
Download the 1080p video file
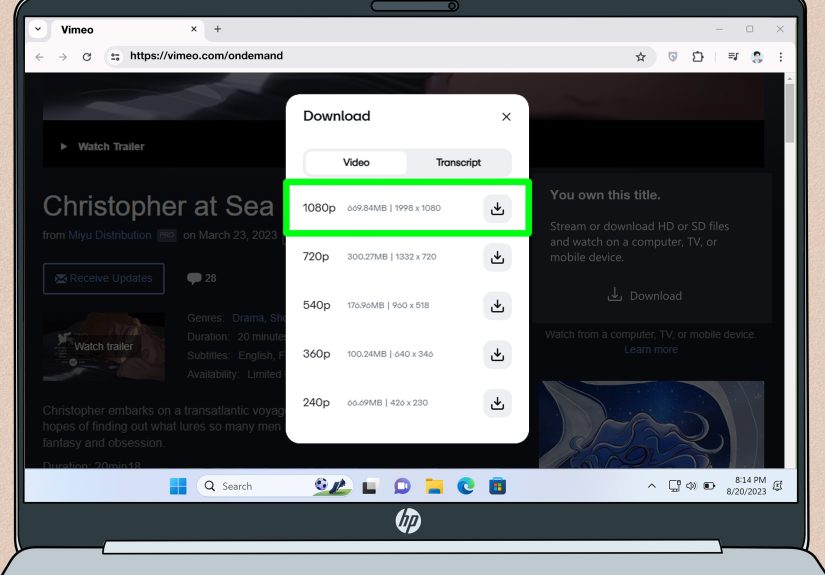pos(497,208)
